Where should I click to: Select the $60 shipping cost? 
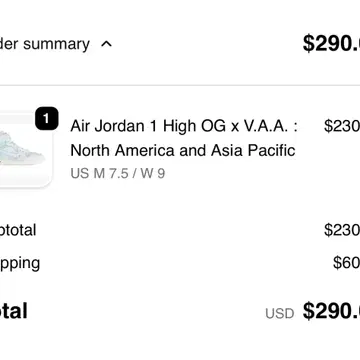(x=346, y=263)
